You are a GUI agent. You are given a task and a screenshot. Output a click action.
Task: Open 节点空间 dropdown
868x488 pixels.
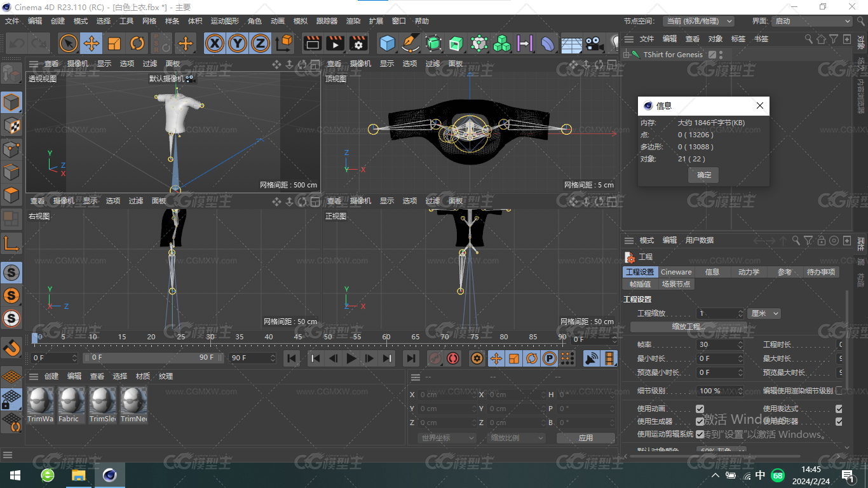coord(698,21)
